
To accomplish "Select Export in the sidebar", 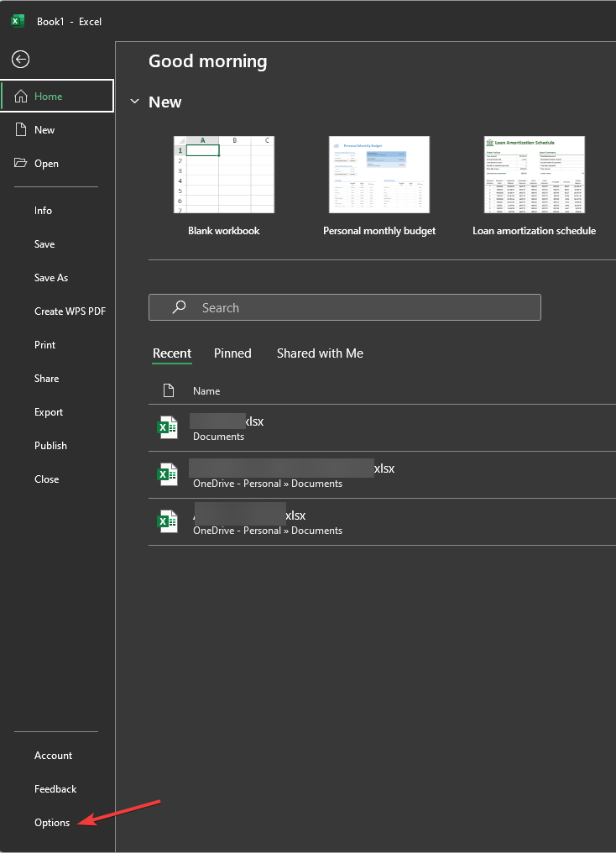I will (49, 412).
